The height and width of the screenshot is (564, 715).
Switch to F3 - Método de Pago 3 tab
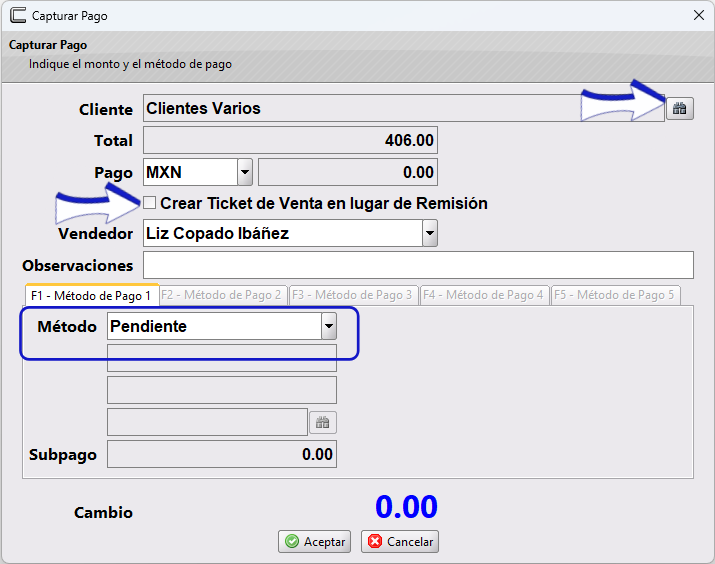(x=352, y=295)
